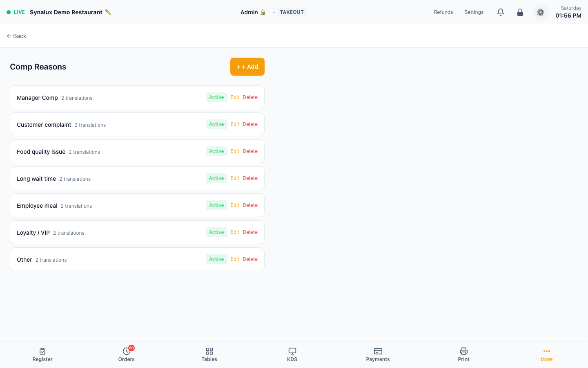Toggle Active status for Employee meal
The width and height of the screenshot is (588, 368).
click(216, 205)
